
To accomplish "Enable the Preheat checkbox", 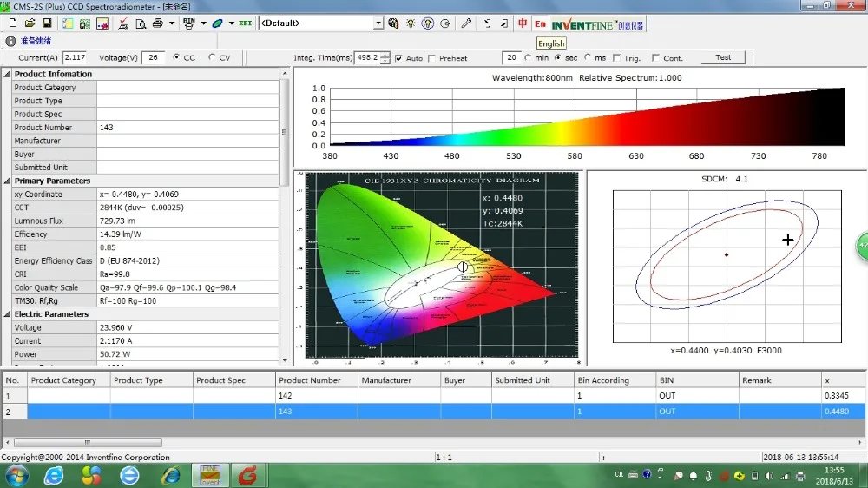I will pyautogui.click(x=431, y=58).
